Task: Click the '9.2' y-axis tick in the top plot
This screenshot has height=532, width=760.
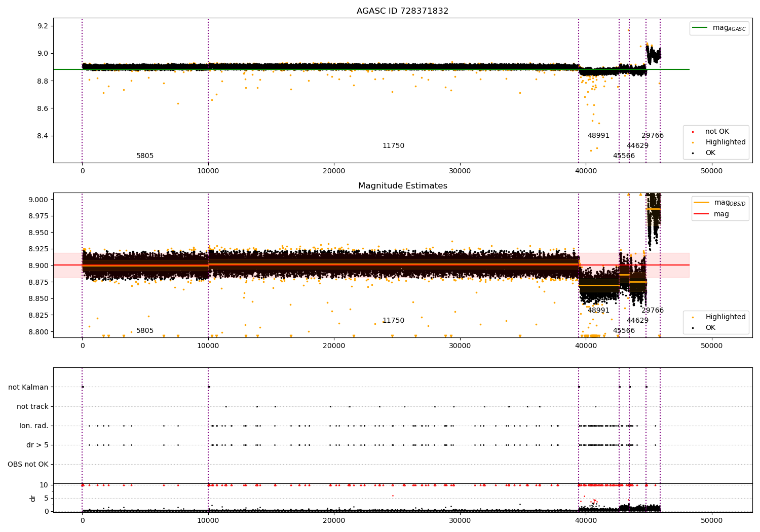Action: tap(43, 26)
